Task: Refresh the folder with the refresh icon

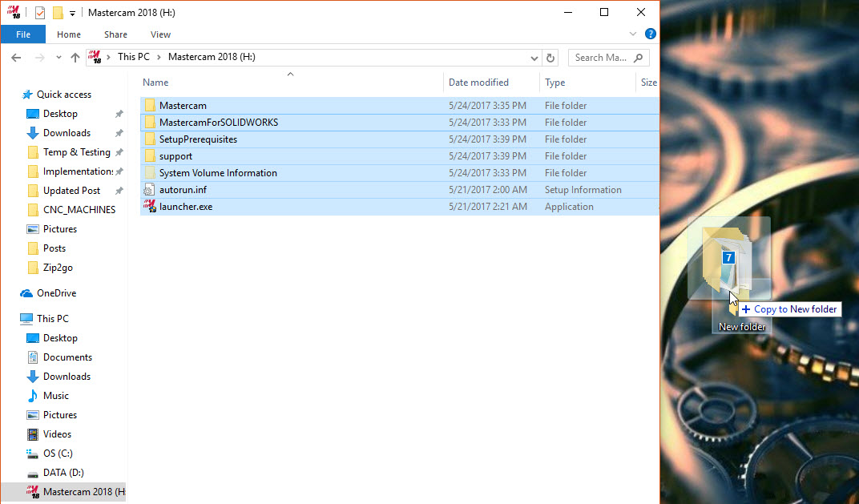Action: point(550,58)
